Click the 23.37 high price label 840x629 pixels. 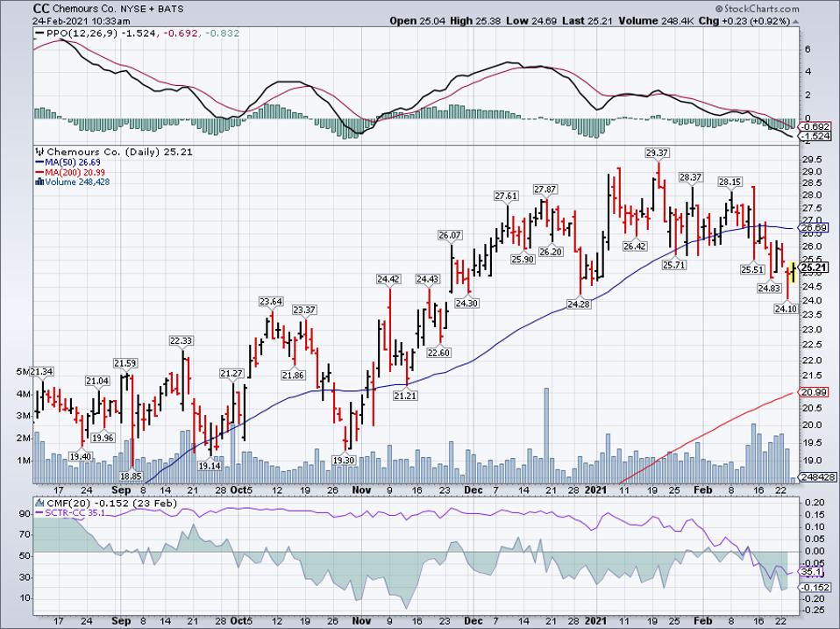pyautogui.click(x=303, y=311)
